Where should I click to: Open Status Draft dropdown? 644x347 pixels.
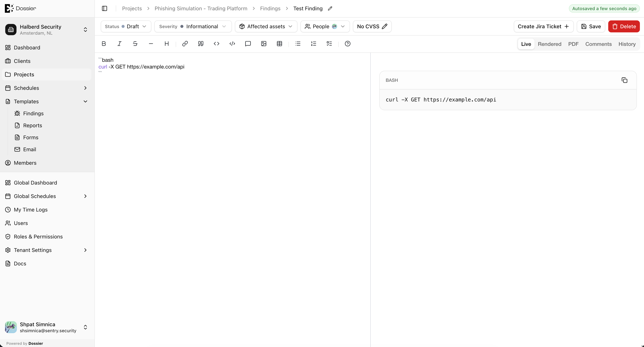(x=126, y=26)
